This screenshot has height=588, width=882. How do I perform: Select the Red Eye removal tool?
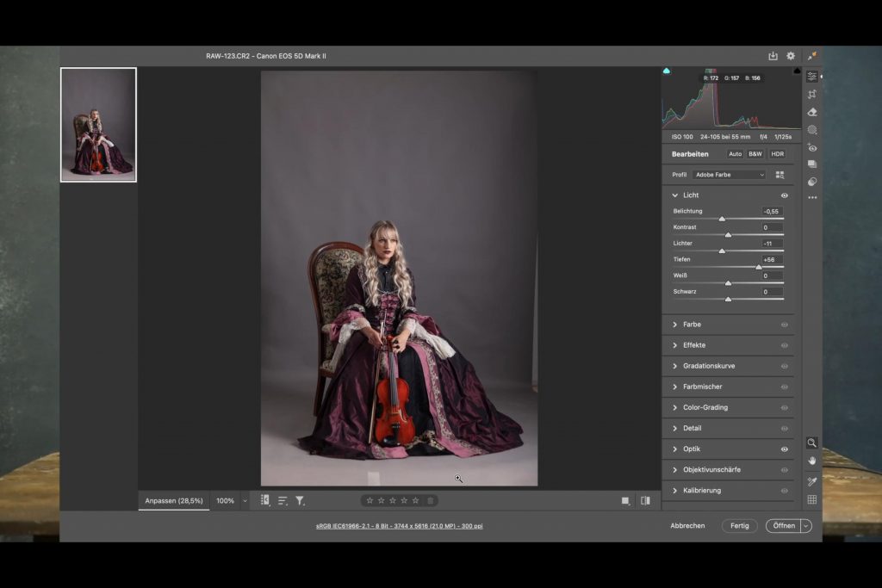tap(811, 147)
